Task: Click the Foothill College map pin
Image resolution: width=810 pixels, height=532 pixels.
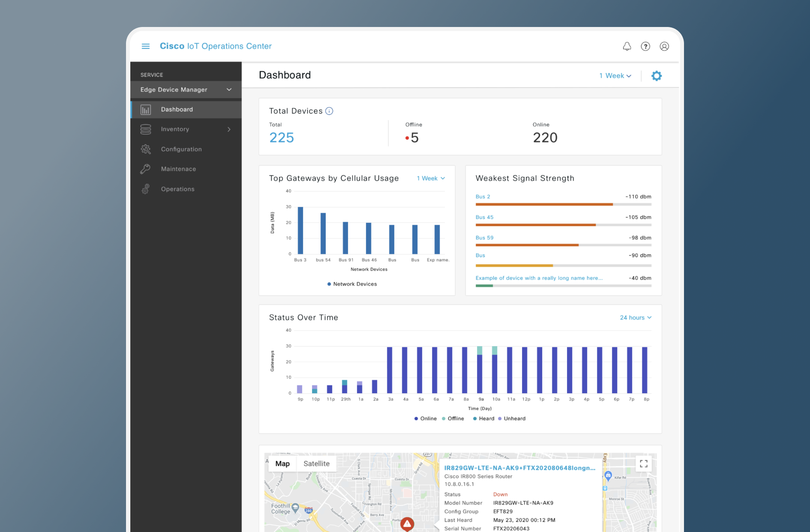Action: coord(295,508)
